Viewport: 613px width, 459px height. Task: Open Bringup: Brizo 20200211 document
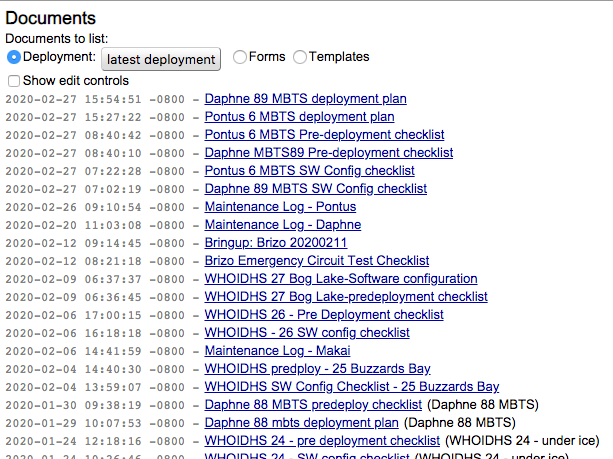coord(275,243)
